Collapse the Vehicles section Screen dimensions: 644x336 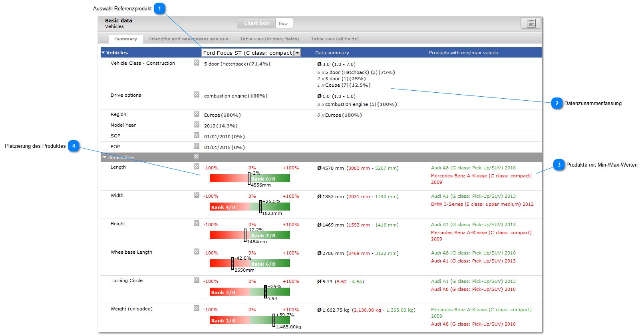tap(103, 53)
